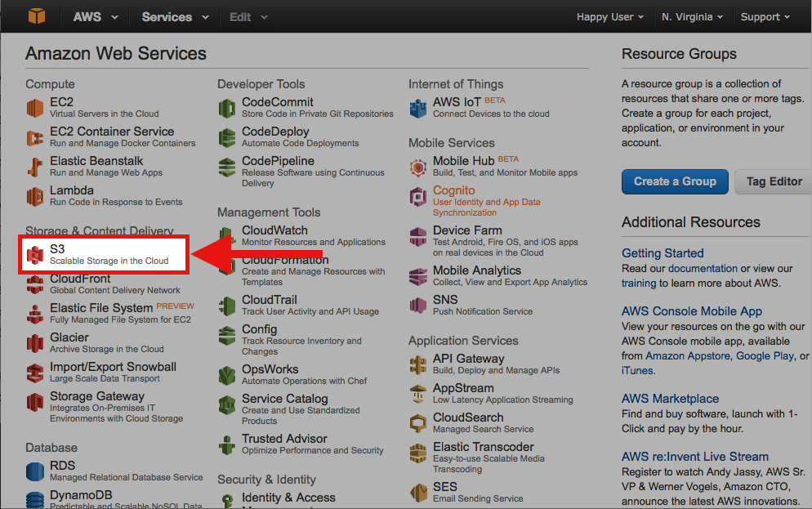The height and width of the screenshot is (509, 812).
Task: Click the Device Farm icon
Action: [x=418, y=237]
